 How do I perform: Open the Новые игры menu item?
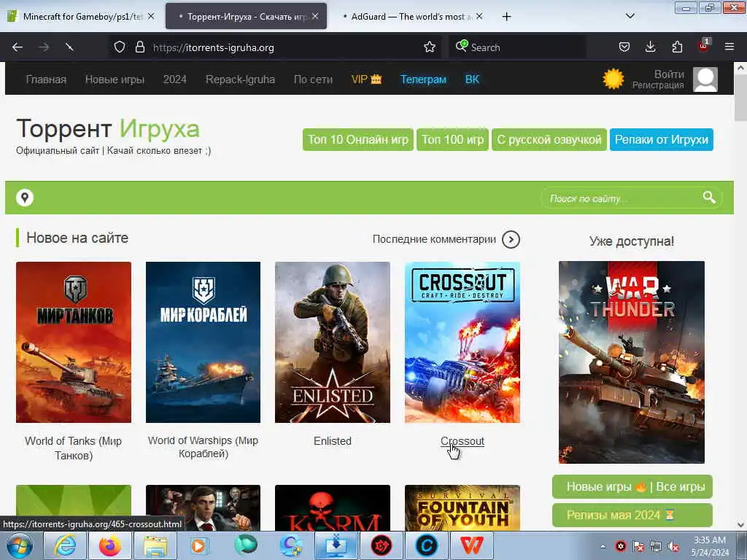pyautogui.click(x=115, y=79)
